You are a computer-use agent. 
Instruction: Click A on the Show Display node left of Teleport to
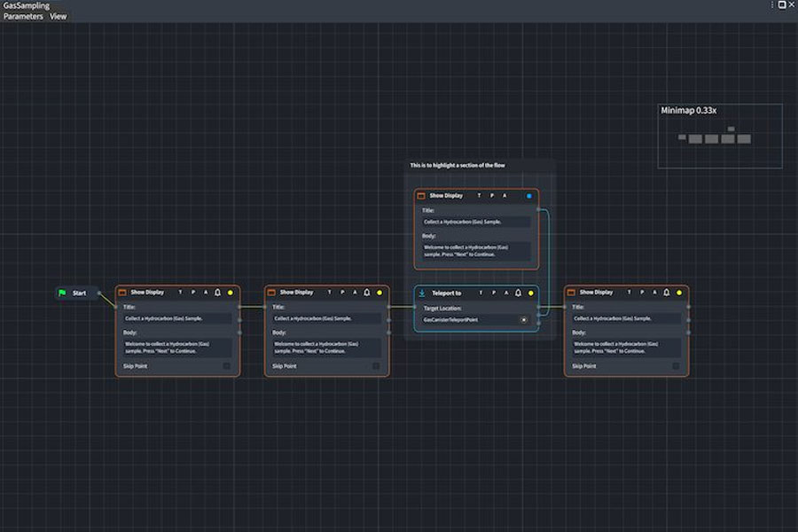point(355,293)
